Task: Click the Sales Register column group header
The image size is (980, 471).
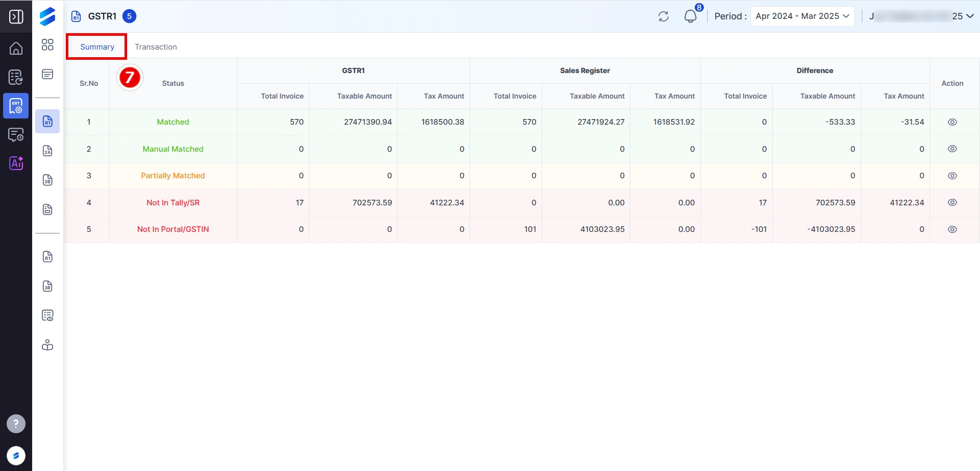Action: 585,70
